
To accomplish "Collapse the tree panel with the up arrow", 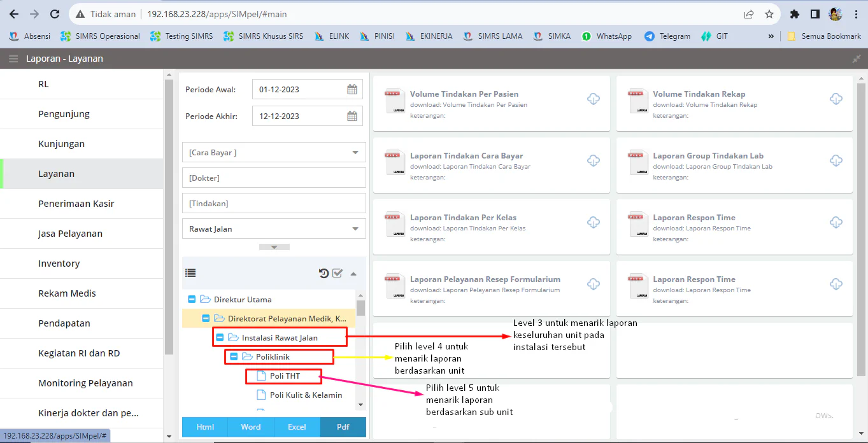I will click(353, 274).
